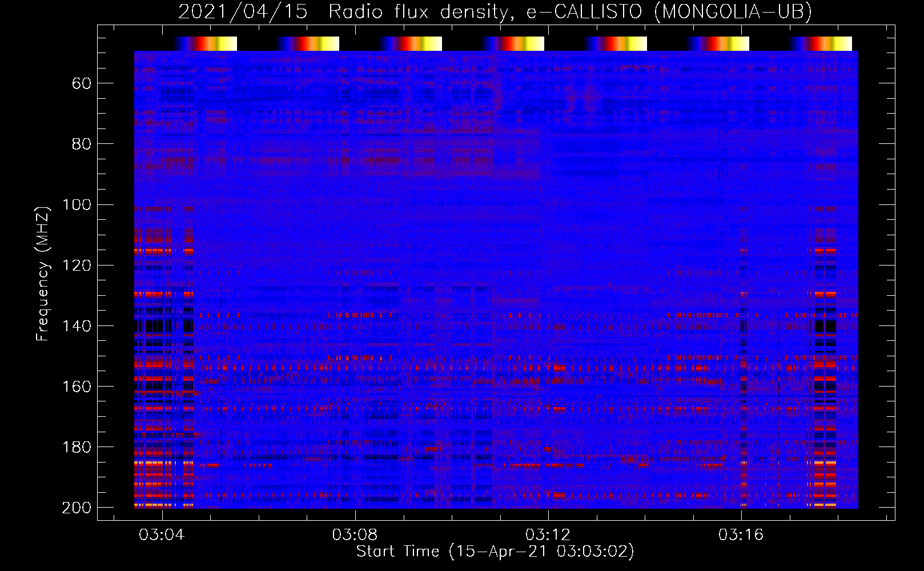Click the 03:08 time tick label
Screen dimensions: 924x571
[x=355, y=535]
